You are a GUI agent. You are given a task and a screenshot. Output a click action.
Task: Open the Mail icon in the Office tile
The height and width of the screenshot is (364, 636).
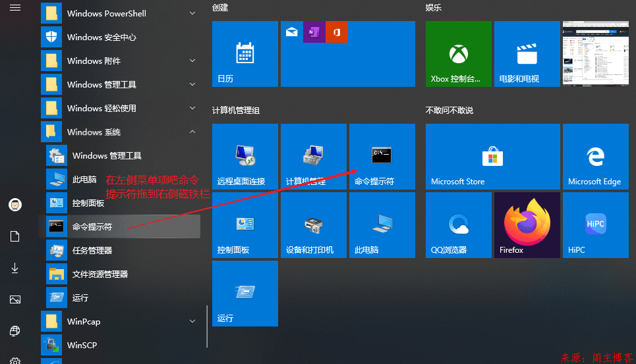[291, 32]
